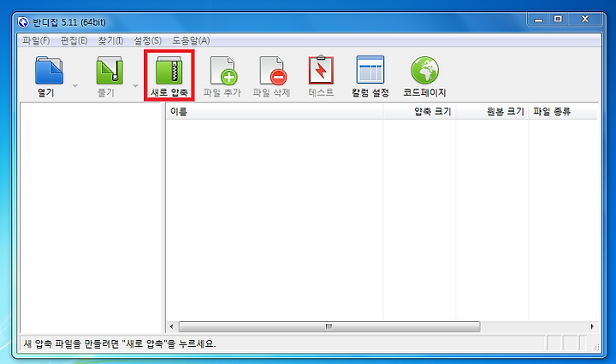Sort by the 압축 크기 column header
Screen dimensions: 616x364
tap(419, 111)
